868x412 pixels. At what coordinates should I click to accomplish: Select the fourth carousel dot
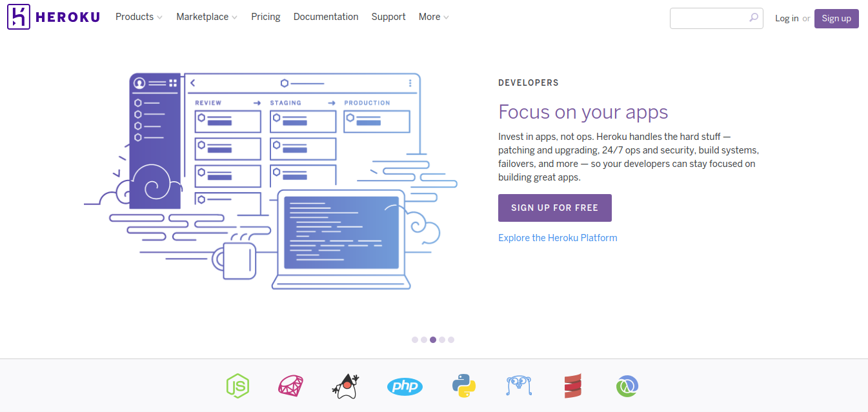(442, 339)
